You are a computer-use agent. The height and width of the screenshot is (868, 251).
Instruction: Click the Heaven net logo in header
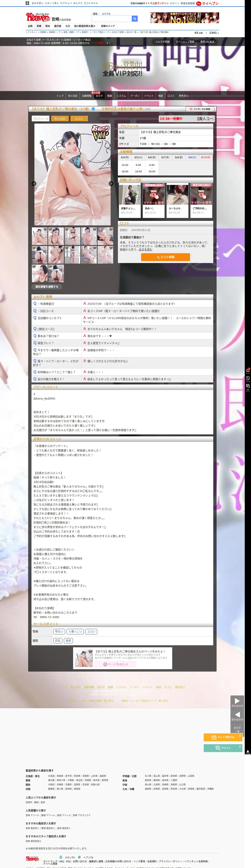click(x=38, y=17)
